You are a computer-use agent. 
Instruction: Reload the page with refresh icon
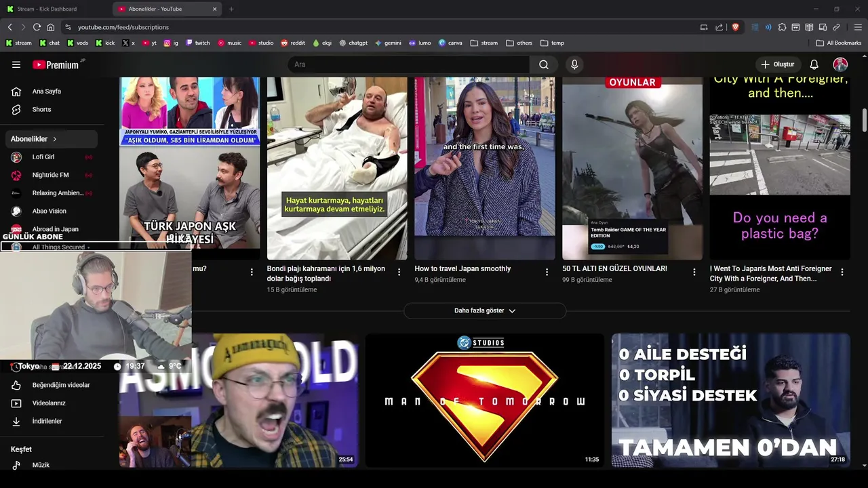click(x=37, y=27)
